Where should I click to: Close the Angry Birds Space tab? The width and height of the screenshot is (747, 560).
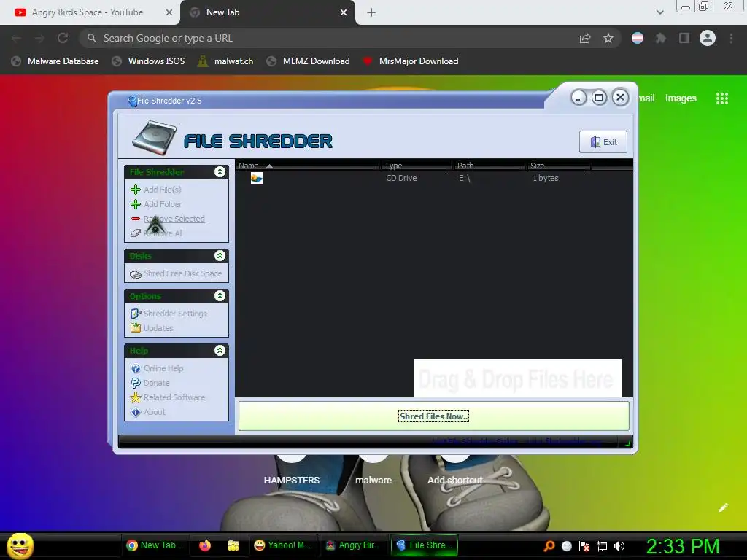pyautogui.click(x=169, y=13)
